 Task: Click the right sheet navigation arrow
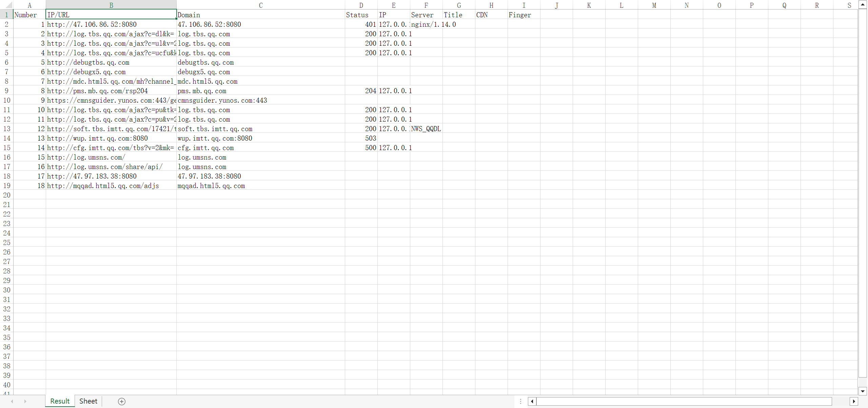tap(26, 401)
